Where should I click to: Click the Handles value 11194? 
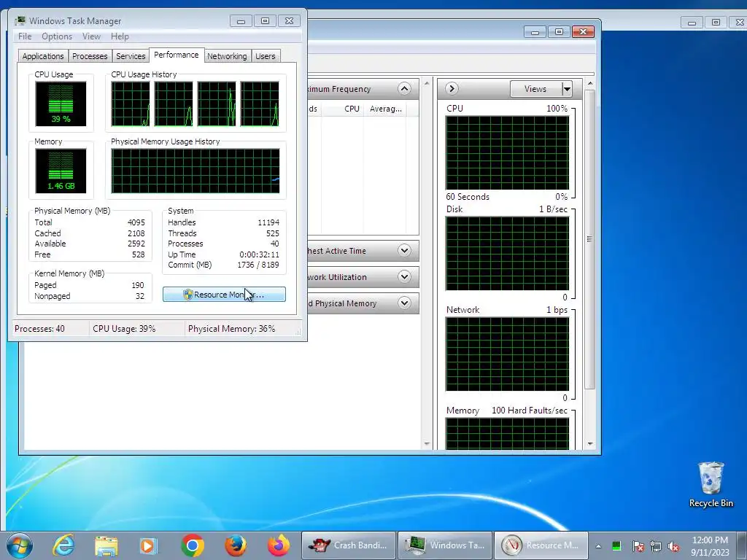pos(268,222)
